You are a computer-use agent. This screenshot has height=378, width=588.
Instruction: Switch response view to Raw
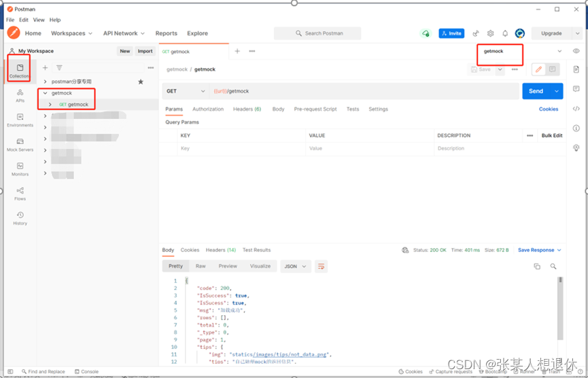click(201, 267)
